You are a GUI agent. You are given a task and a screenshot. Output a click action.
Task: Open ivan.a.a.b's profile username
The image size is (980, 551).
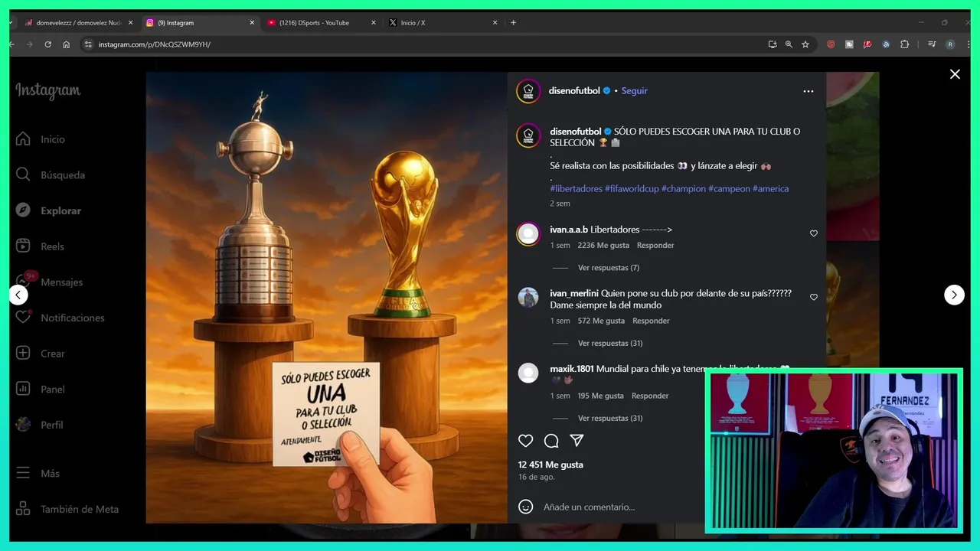pos(569,230)
